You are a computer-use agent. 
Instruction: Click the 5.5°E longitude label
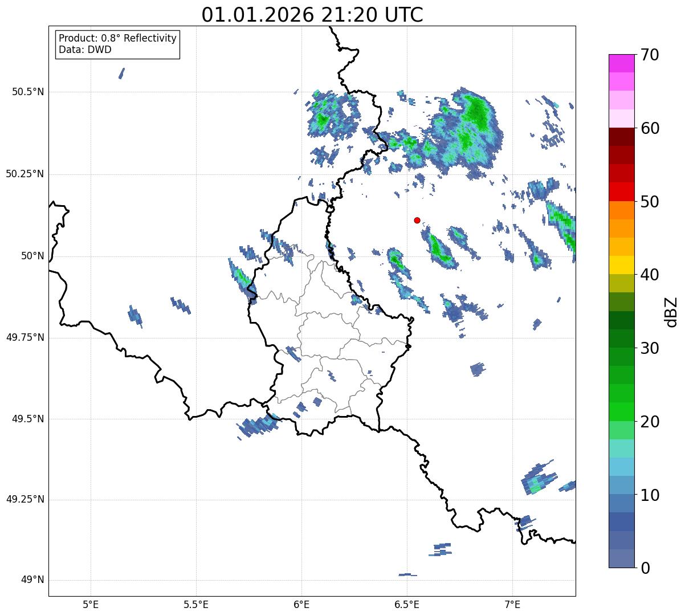(196, 604)
